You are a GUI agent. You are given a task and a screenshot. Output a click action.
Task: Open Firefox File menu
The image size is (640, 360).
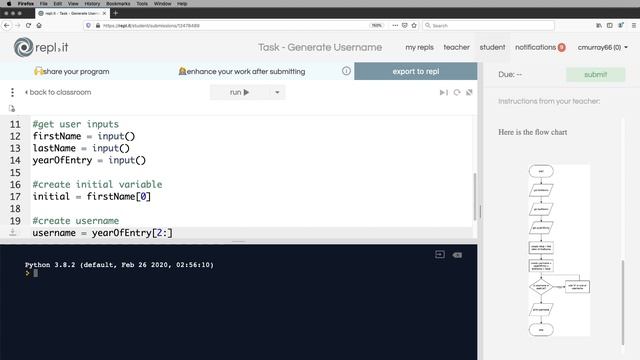44,3
